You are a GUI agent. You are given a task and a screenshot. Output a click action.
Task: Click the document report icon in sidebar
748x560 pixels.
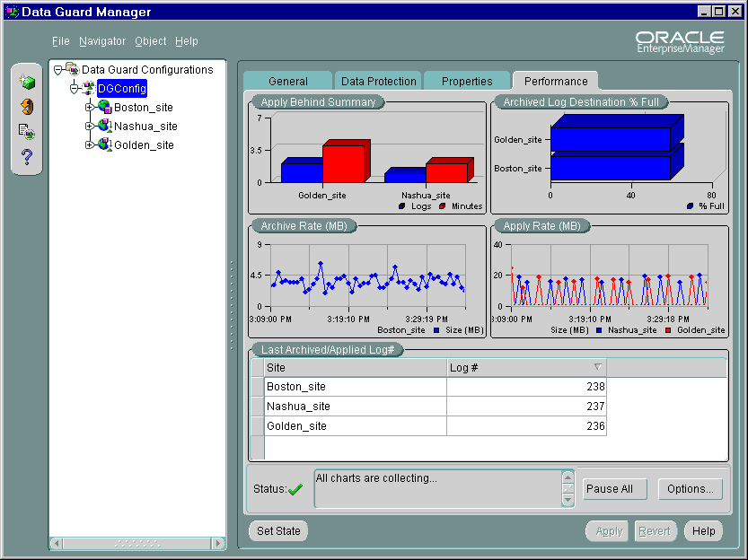27,132
